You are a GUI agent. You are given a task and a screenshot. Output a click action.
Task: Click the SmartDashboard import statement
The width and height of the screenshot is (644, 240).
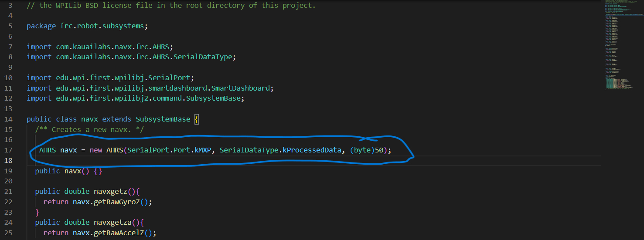click(x=150, y=88)
